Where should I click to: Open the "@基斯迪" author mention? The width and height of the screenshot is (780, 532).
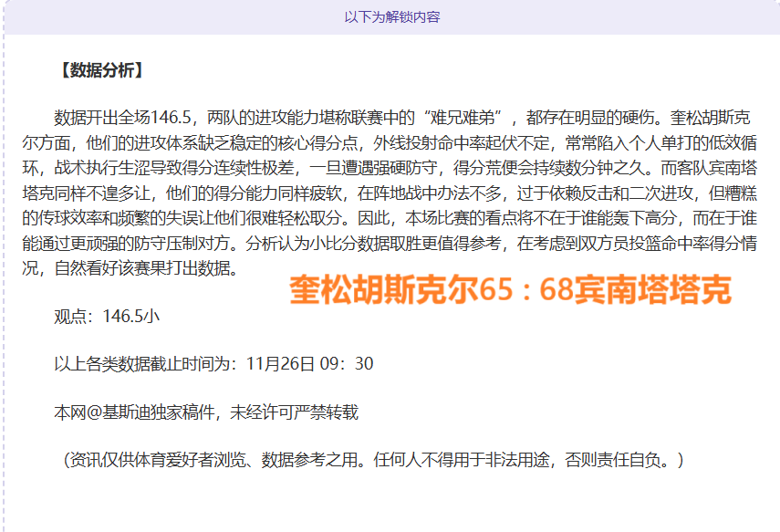click(x=115, y=412)
